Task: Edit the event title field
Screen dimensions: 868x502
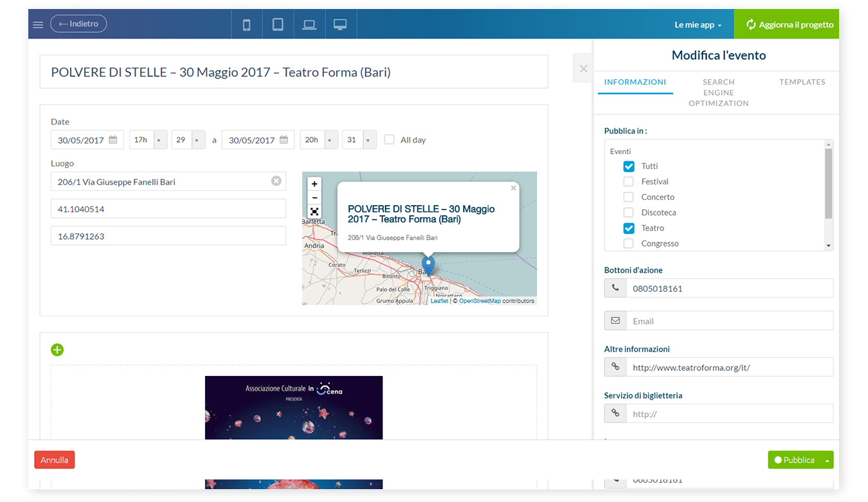Action: pos(294,71)
